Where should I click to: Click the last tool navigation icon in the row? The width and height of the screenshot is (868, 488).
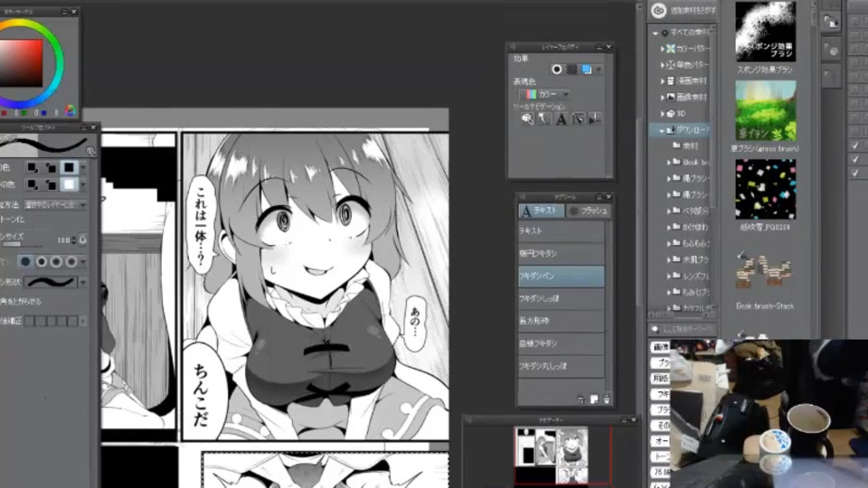595,118
